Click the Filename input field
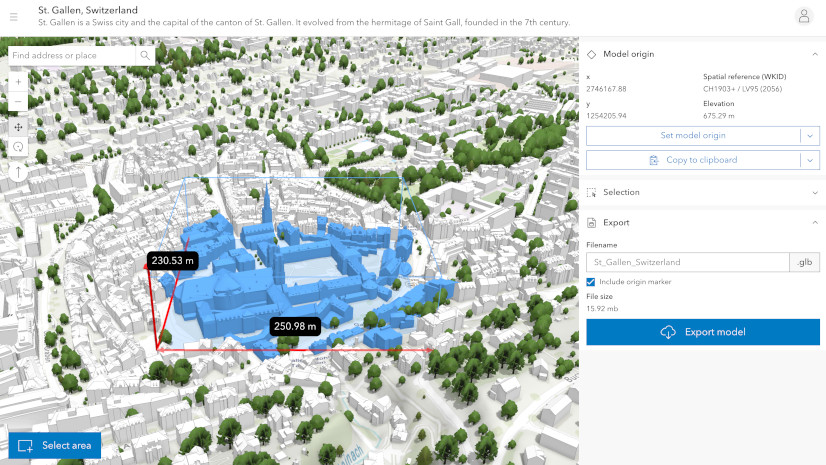 pyautogui.click(x=687, y=262)
